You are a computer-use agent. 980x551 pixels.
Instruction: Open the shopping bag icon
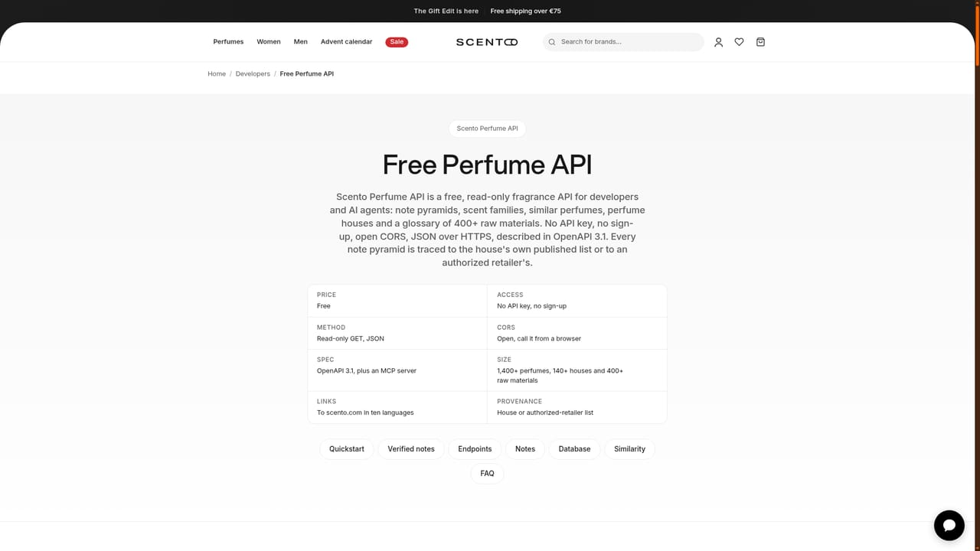[x=760, y=42]
